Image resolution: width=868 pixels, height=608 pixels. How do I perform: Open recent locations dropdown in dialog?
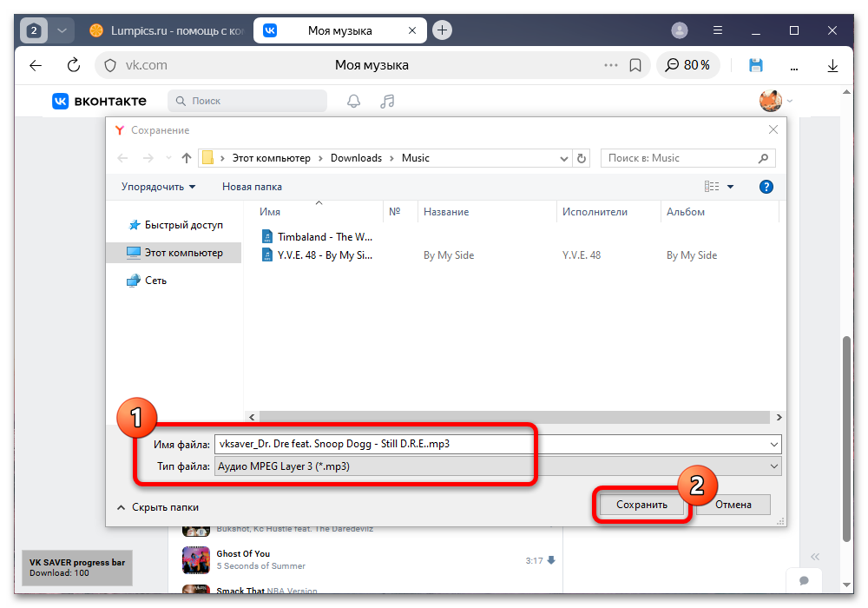coord(169,158)
